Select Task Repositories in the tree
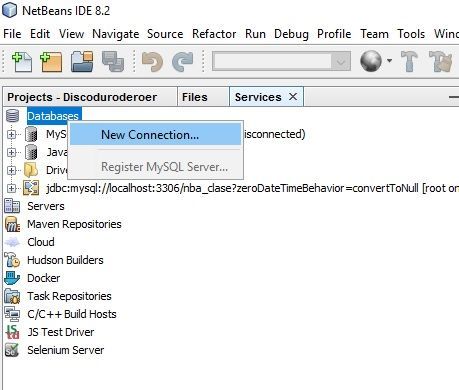 pyautogui.click(x=69, y=296)
